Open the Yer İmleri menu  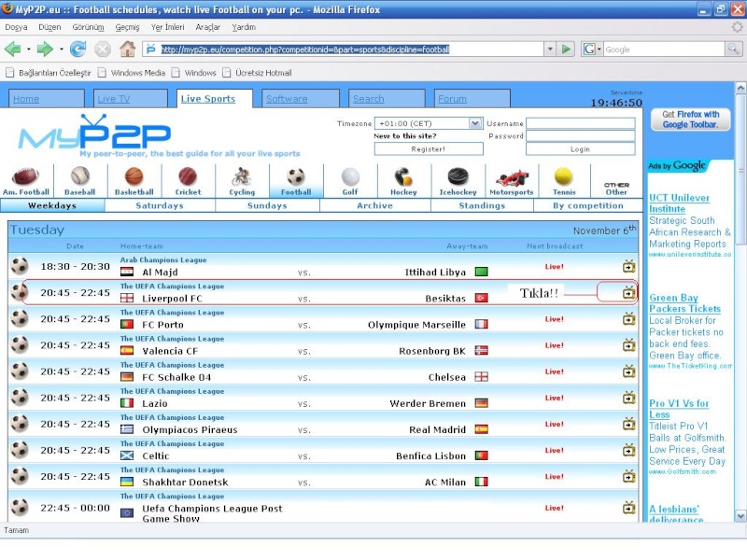(168, 27)
